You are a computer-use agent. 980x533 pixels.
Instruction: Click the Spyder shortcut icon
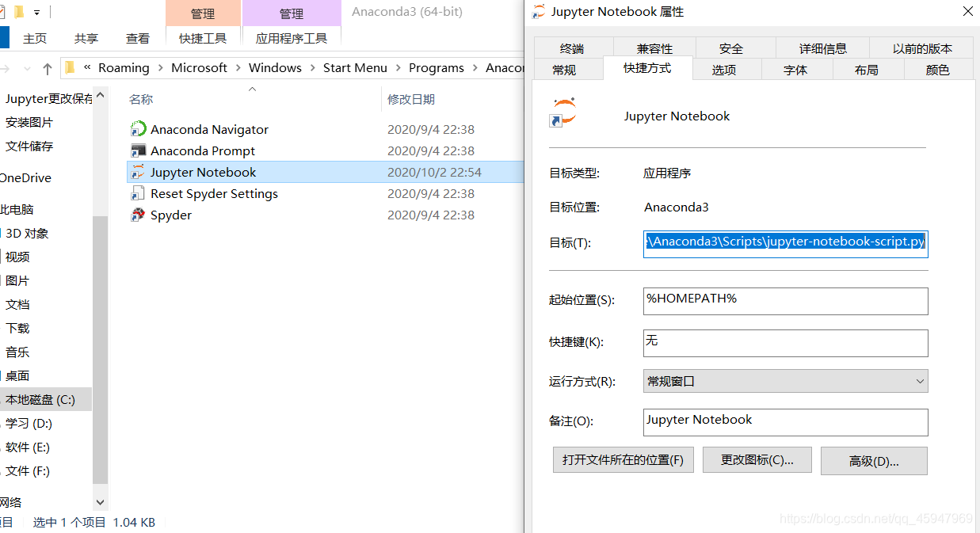(x=139, y=215)
